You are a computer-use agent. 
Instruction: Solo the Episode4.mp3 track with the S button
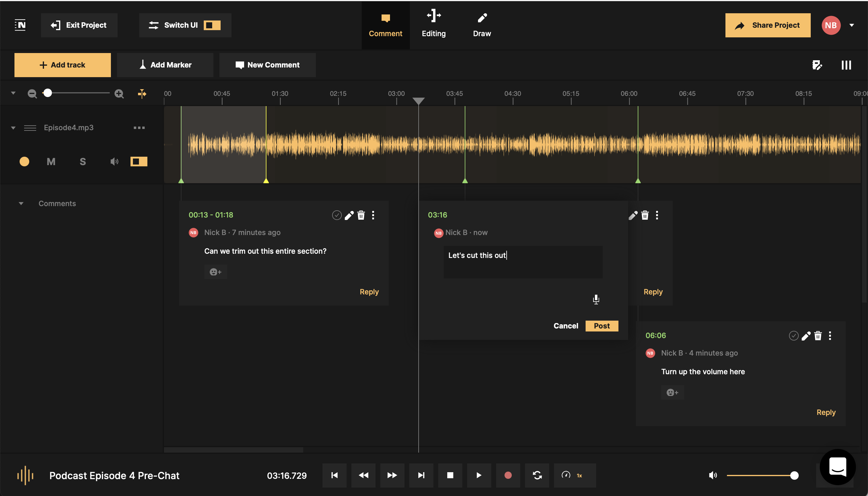coord(83,162)
